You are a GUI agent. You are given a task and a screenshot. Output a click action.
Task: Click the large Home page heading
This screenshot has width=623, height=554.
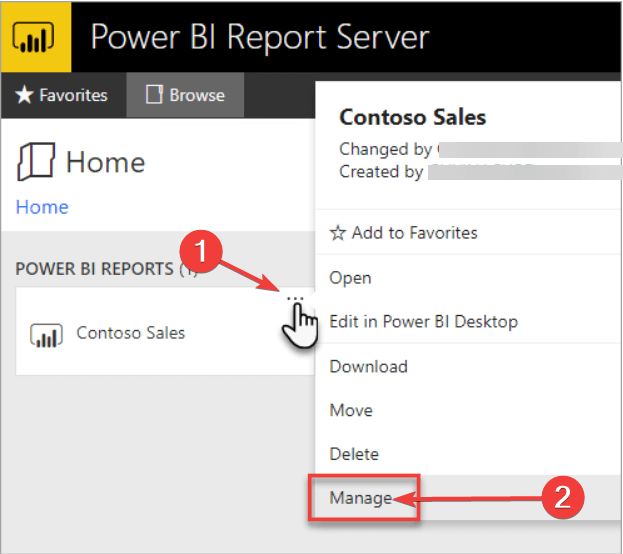point(105,162)
